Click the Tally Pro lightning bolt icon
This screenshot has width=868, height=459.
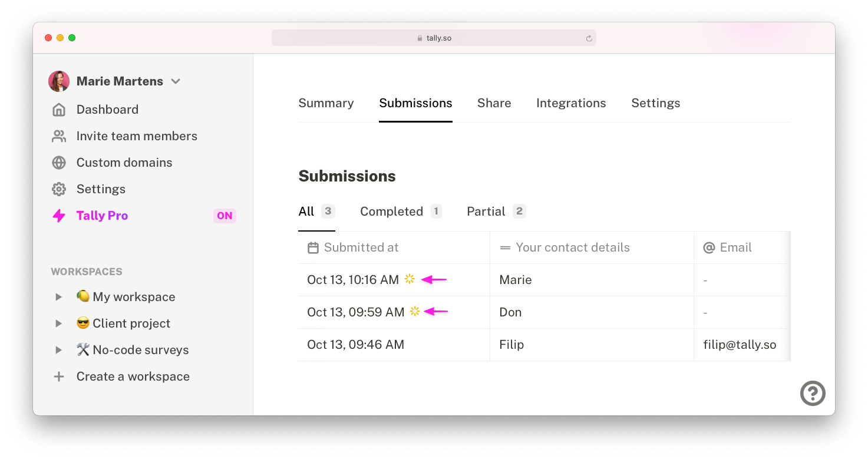pos(59,216)
